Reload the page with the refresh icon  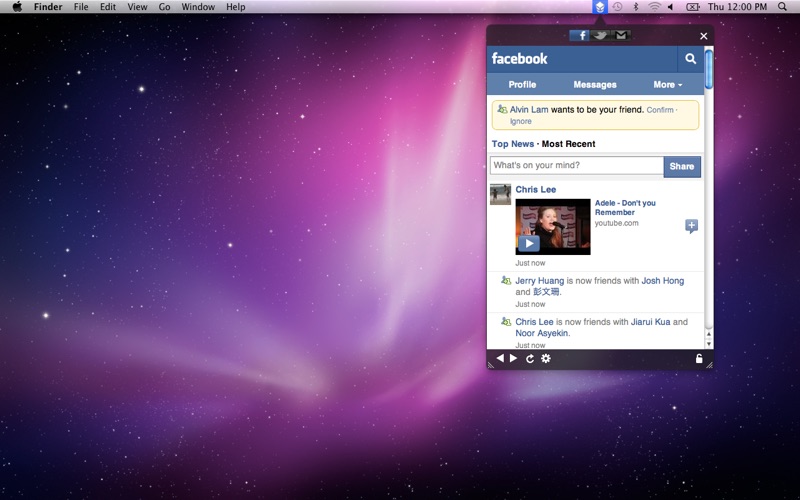tap(530, 358)
